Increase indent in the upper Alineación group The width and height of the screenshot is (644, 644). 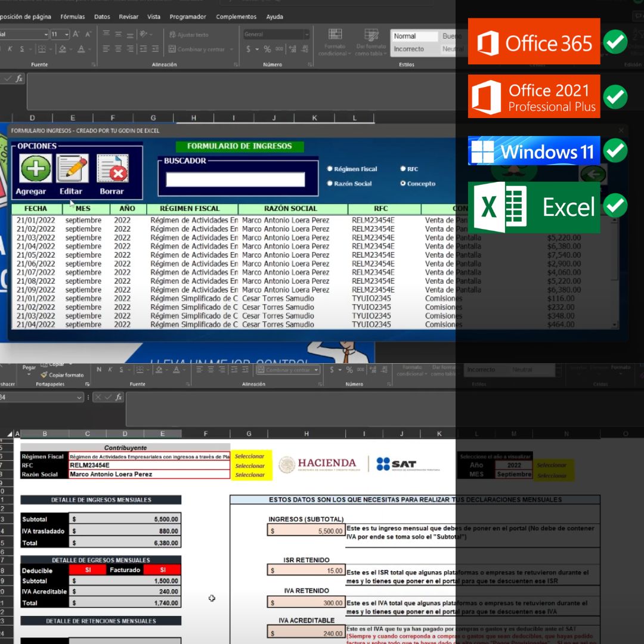tap(155, 49)
